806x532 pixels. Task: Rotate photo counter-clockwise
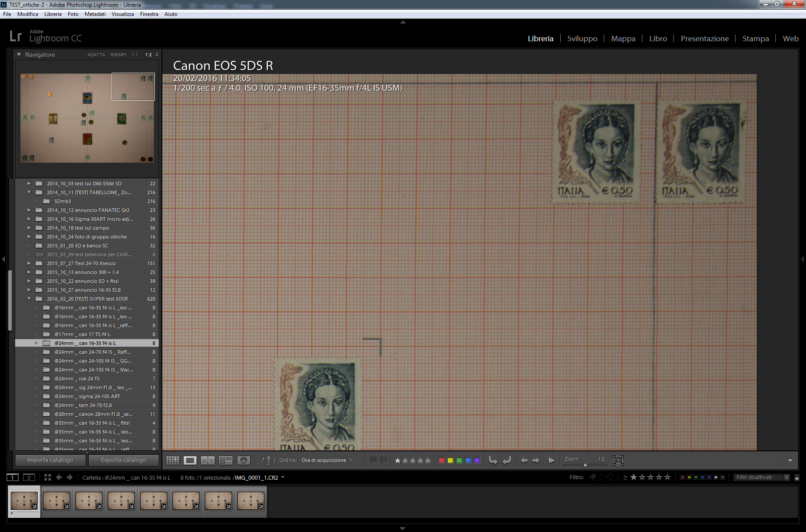[x=493, y=460]
